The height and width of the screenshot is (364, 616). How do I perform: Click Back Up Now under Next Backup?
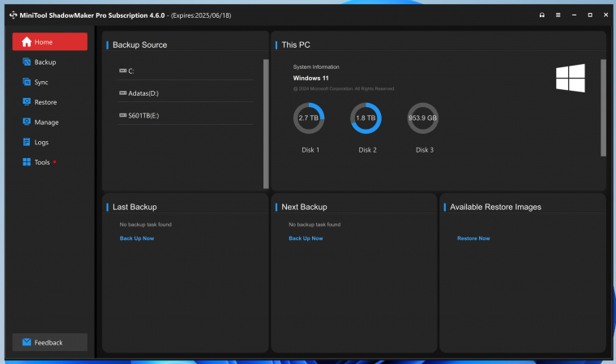click(x=306, y=238)
